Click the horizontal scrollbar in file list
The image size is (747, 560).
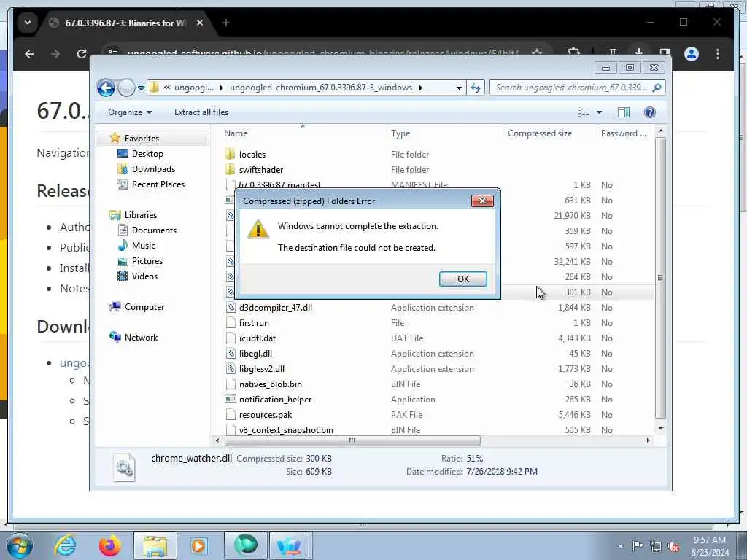coord(352,440)
